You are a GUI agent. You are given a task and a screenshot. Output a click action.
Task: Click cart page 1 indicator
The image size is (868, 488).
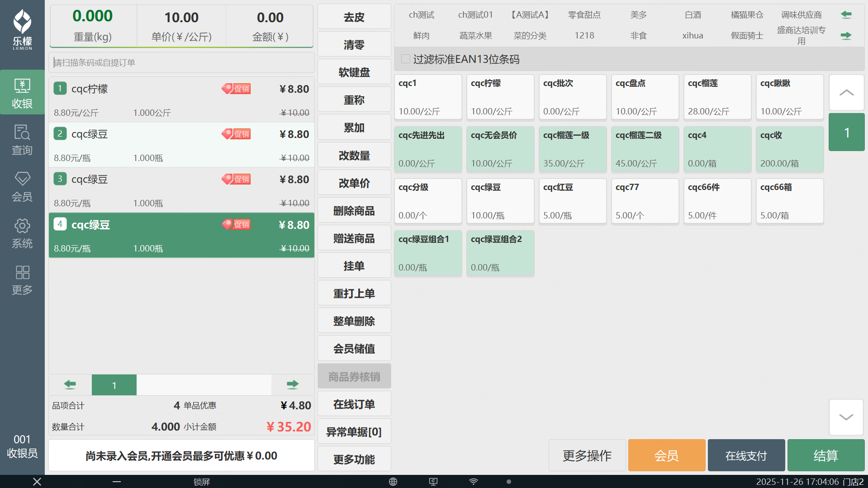click(x=114, y=385)
